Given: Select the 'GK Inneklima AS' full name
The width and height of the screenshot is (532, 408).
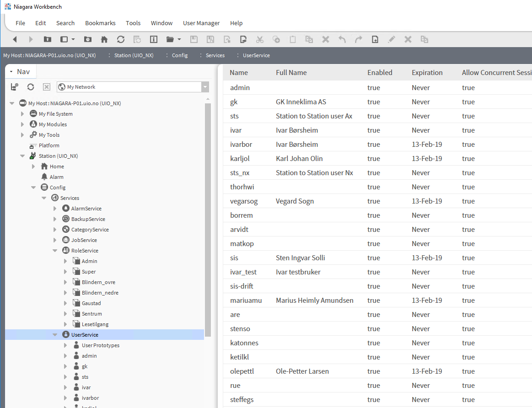Looking at the screenshot, I should point(301,102).
